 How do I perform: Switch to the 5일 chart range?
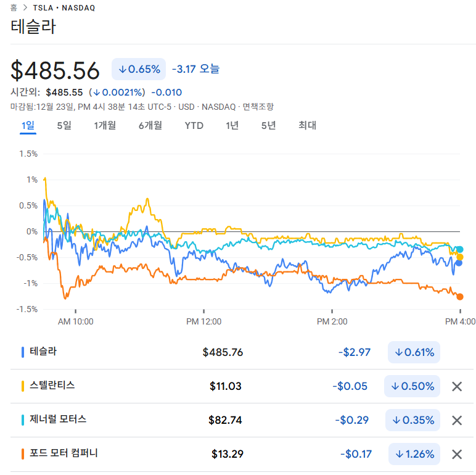click(64, 126)
